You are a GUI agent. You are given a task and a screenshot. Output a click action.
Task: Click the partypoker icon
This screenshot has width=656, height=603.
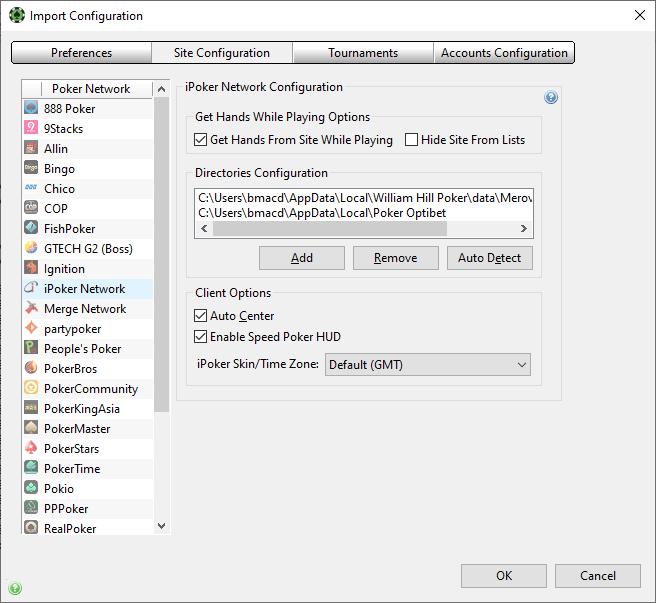click(x=31, y=328)
